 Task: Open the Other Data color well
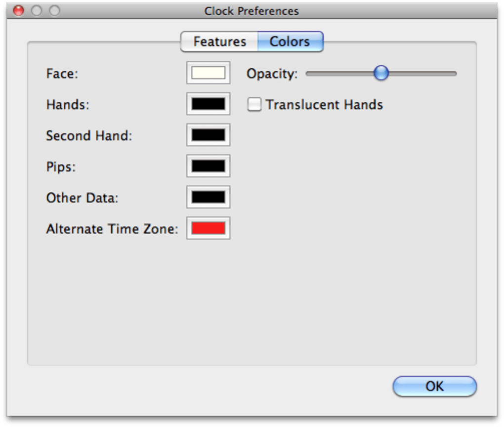point(208,198)
